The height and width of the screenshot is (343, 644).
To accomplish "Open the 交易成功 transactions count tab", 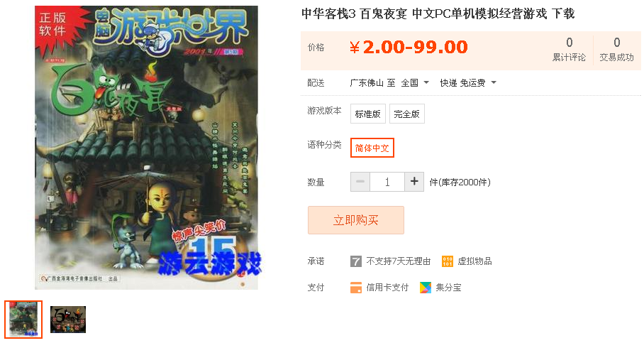I will click(616, 50).
